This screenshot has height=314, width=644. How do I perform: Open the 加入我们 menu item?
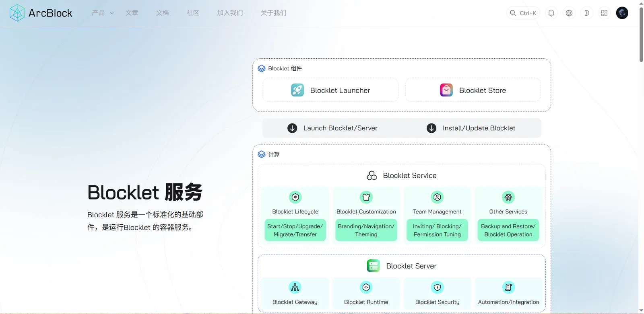pos(230,13)
